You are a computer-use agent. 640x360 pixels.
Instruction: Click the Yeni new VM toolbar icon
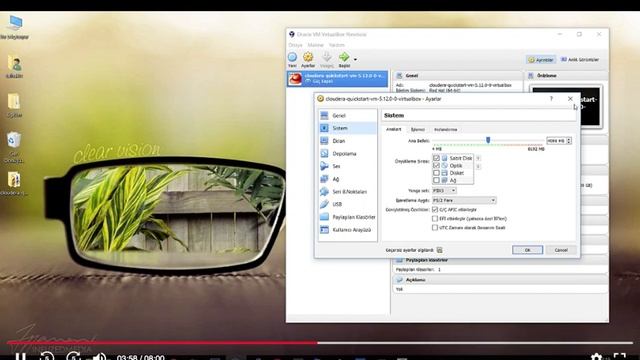pyautogui.click(x=292, y=60)
